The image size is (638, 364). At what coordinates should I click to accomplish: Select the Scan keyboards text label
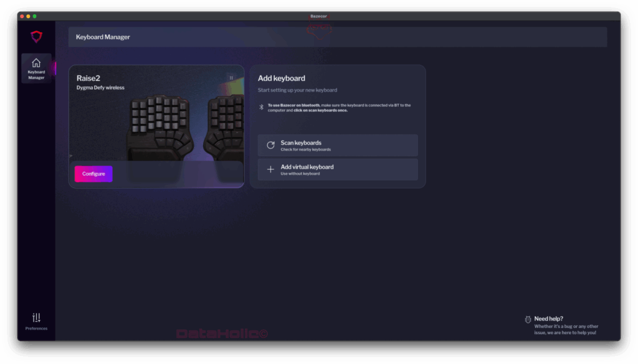pos(301,143)
